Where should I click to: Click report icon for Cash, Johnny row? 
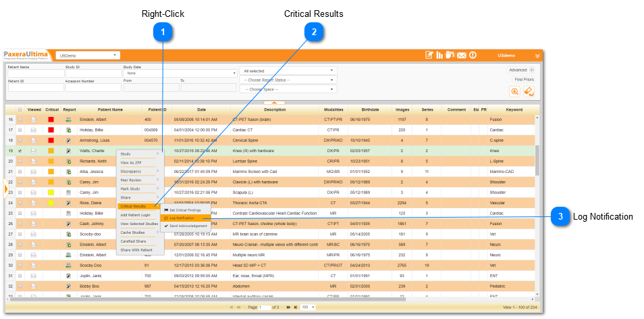point(69,224)
